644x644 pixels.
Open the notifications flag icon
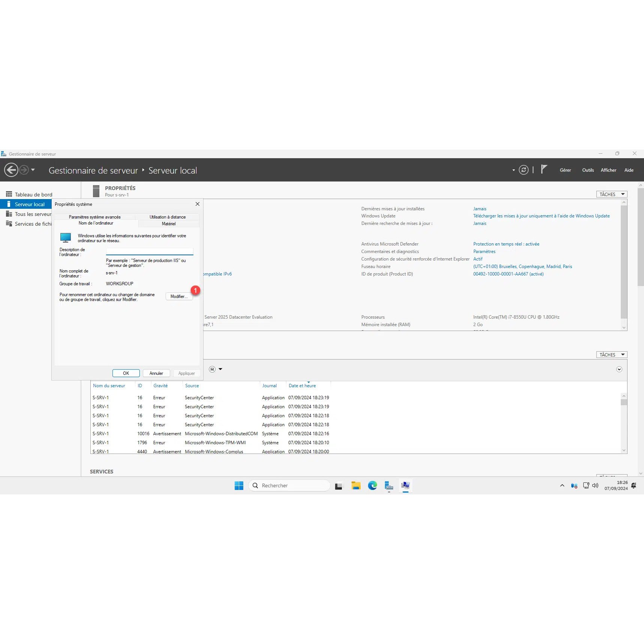click(544, 169)
